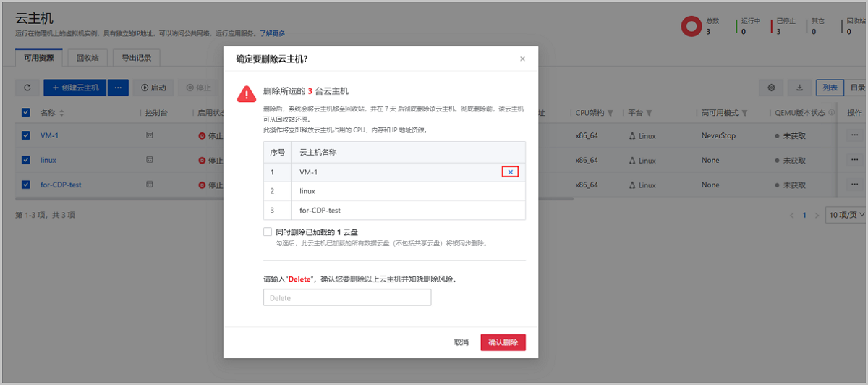This screenshot has height=385, width=868.
Task: Remove VM-1 from the deletion list
Action: (x=510, y=172)
